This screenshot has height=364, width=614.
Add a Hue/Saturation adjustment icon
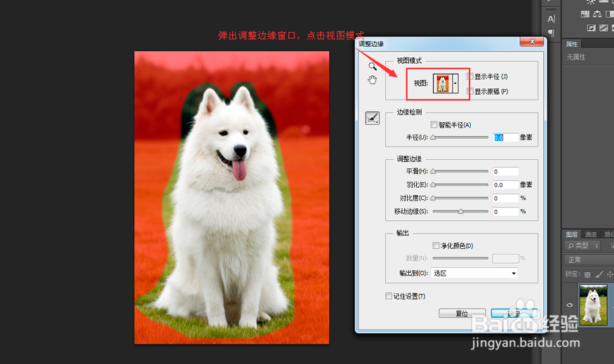point(585,14)
